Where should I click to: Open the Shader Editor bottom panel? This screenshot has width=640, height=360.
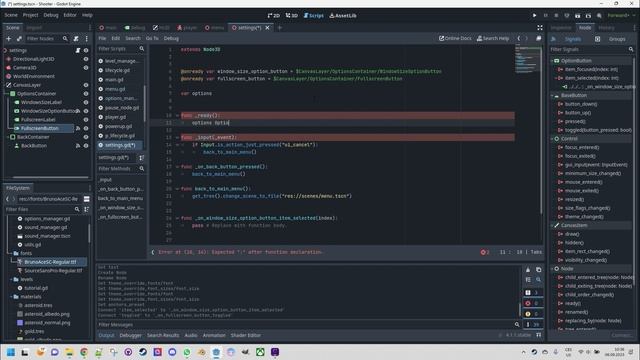246,336
